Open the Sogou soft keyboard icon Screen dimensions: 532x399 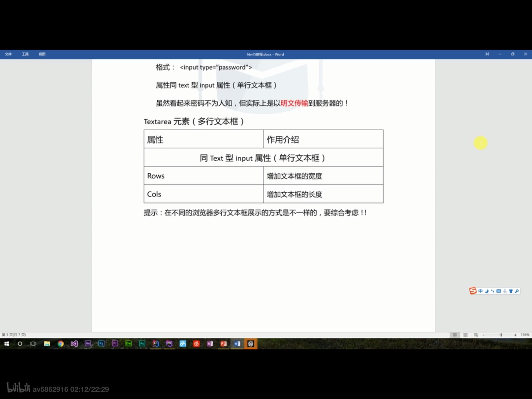coord(499,291)
